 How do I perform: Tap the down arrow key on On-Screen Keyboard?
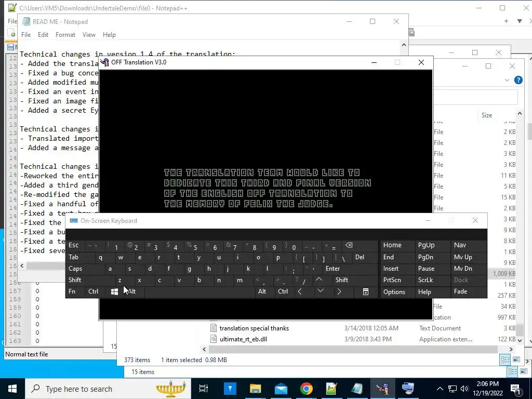pyautogui.click(x=320, y=292)
